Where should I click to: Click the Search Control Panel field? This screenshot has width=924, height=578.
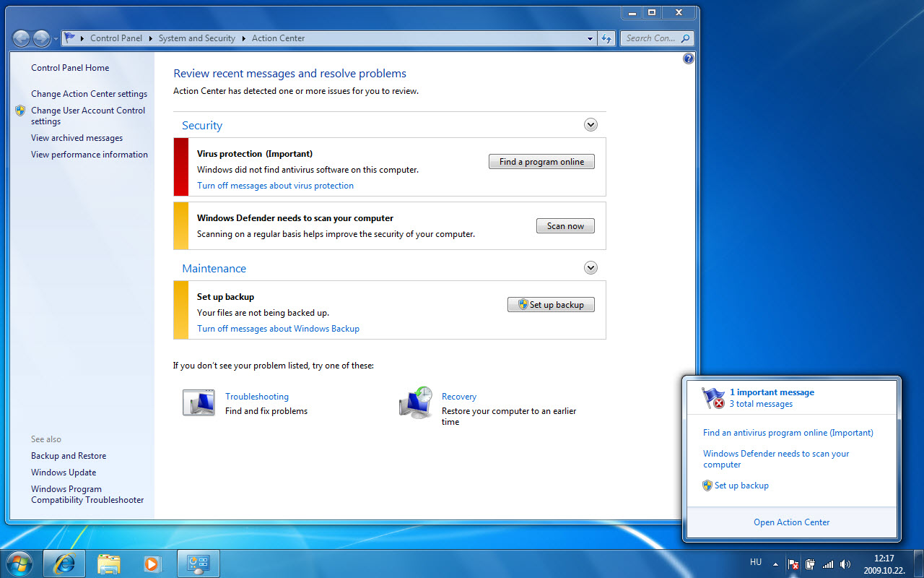point(650,38)
